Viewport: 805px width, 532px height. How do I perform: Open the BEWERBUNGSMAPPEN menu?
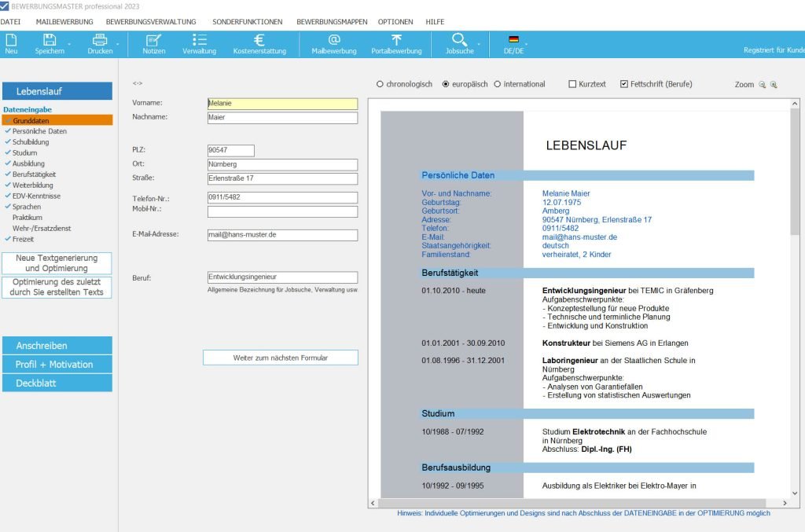click(x=332, y=21)
